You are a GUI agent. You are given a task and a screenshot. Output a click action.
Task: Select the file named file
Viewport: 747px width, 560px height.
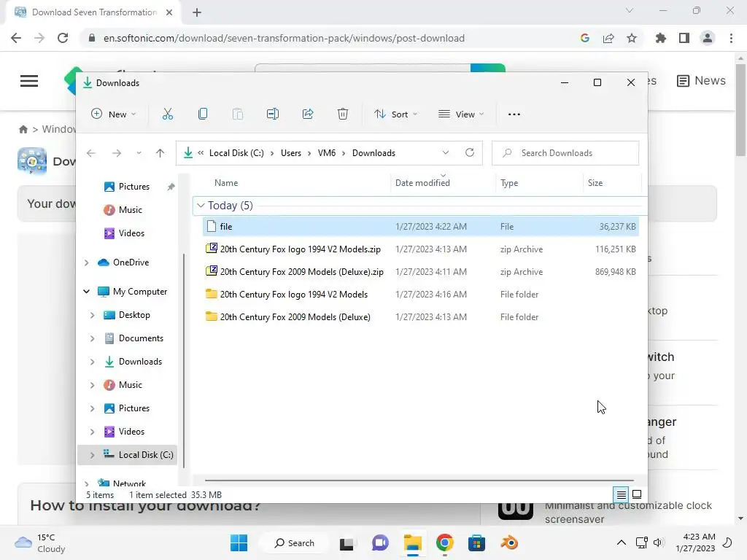[x=421, y=226]
